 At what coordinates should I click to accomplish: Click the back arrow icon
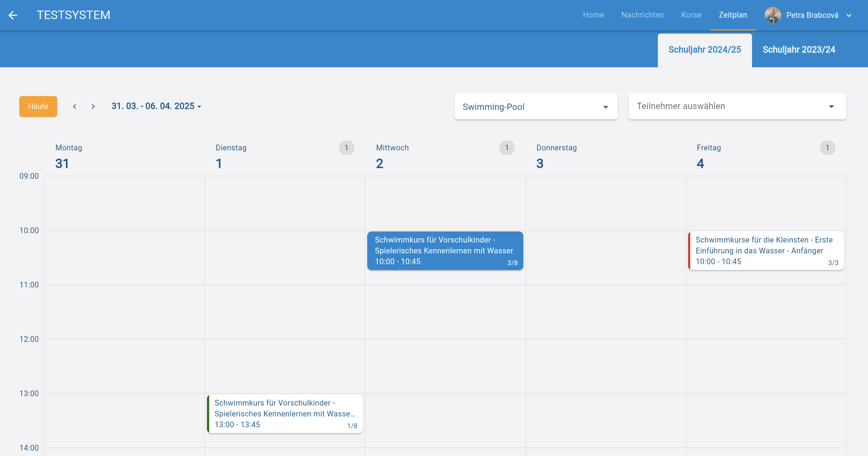point(13,15)
